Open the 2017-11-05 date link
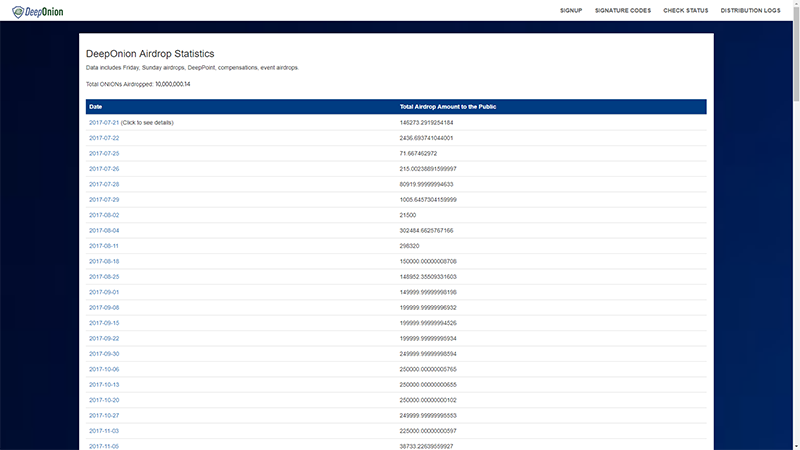The height and width of the screenshot is (450, 800). pyautogui.click(x=104, y=446)
